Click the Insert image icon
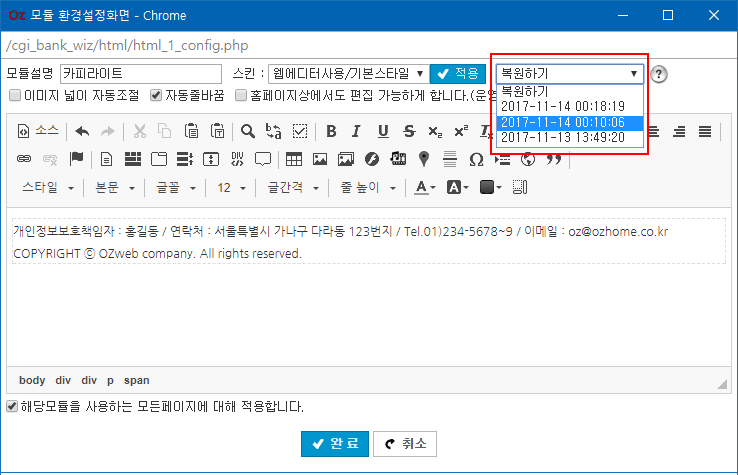 tap(320, 159)
